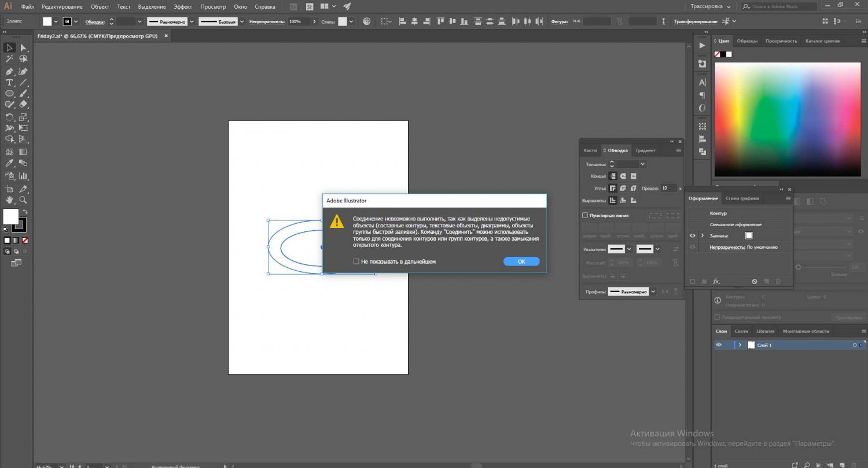Viewport: 868px width, 468px height.
Task: Open the start arrowhead Указатели dropdown
Action: coord(629,249)
